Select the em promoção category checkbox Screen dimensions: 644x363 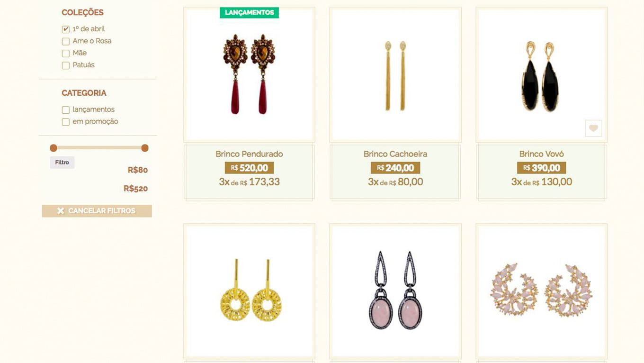66,122
